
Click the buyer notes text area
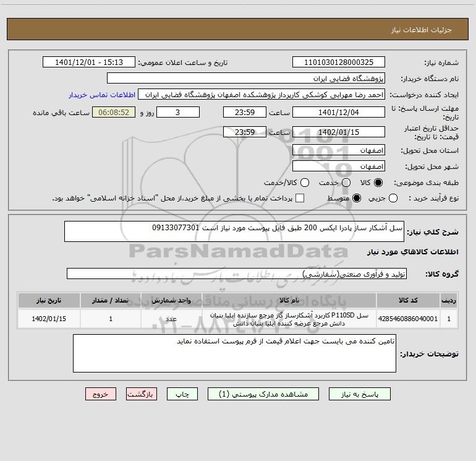pyautogui.click(x=234, y=353)
